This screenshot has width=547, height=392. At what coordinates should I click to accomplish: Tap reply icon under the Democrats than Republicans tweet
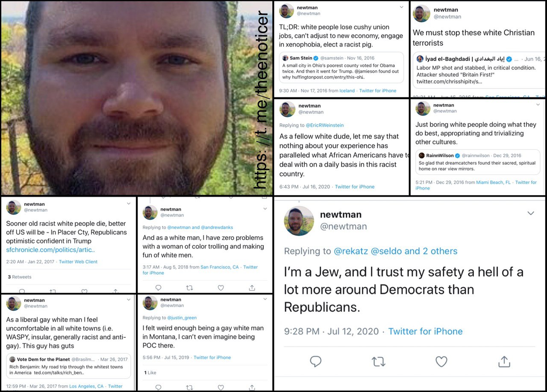point(315,362)
